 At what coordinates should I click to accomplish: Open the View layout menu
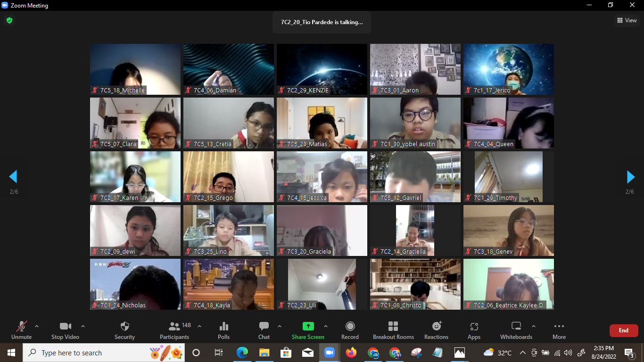click(x=627, y=20)
